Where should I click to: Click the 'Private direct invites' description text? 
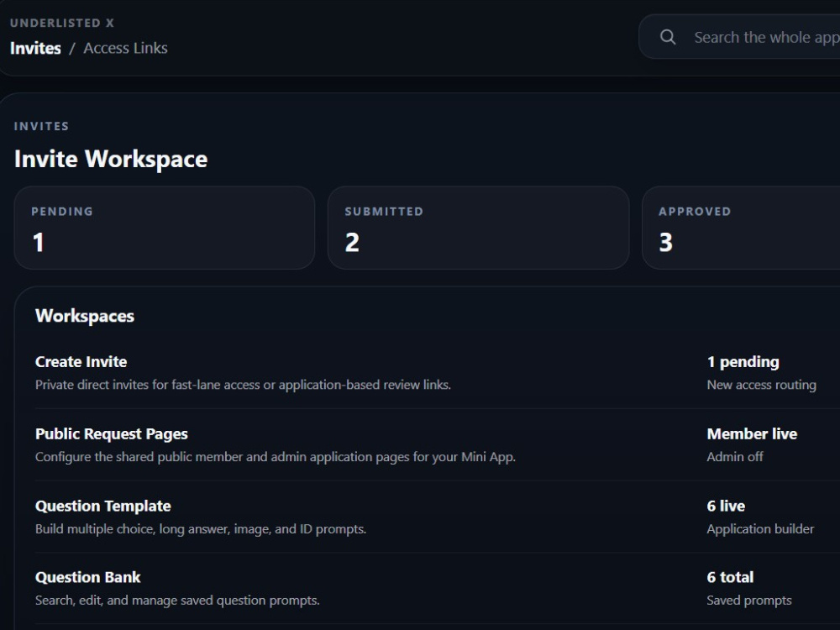tap(244, 385)
